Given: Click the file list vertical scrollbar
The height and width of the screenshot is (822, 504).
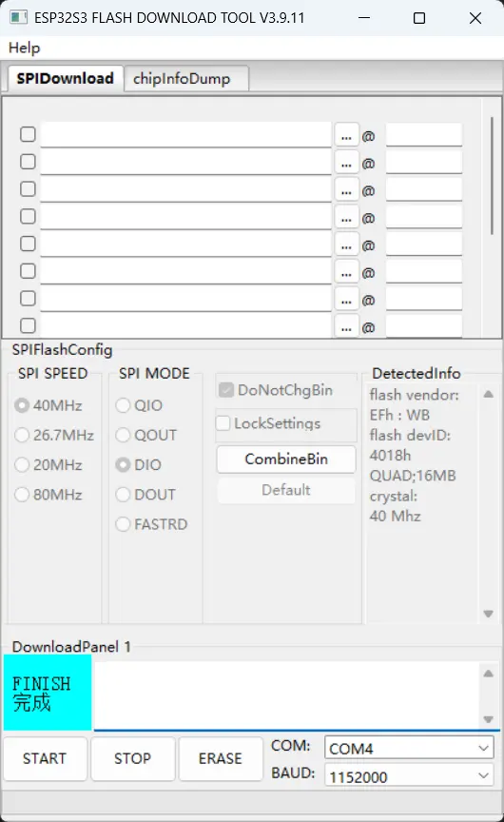Looking at the screenshot, I should click(492, 176).
